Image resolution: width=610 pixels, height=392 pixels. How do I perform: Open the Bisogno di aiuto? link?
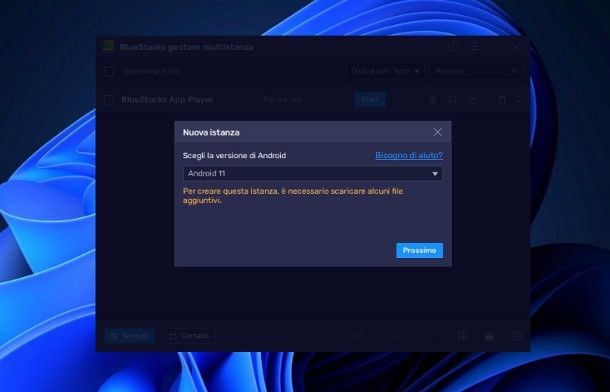click(408, 155)
